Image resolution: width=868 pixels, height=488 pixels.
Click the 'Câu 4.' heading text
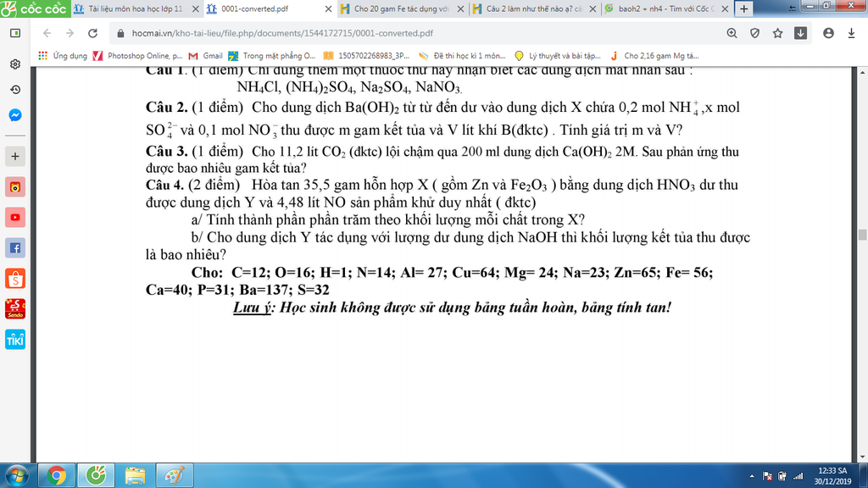(165, 185)
